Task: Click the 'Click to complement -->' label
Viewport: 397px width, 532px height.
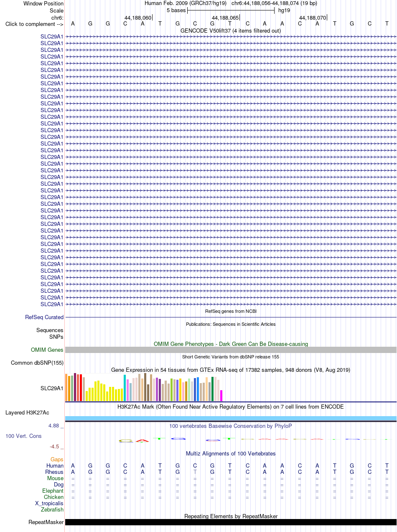Action: point(34,24)
